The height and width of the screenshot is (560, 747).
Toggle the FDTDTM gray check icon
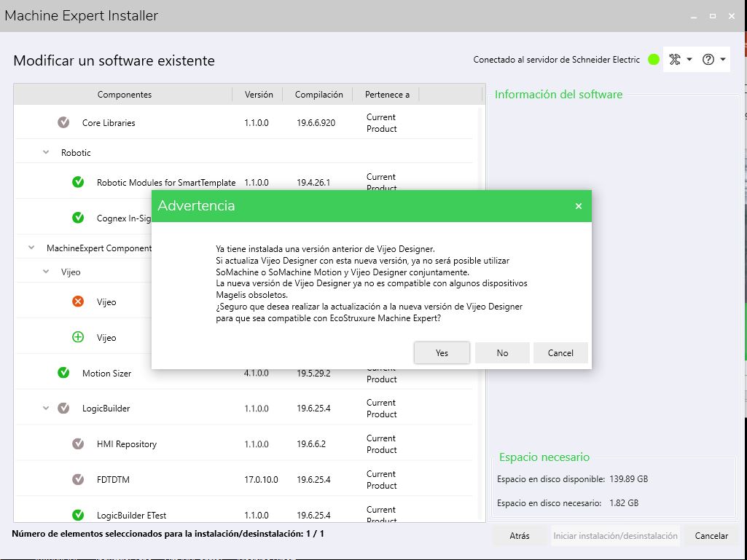point(78,479)
